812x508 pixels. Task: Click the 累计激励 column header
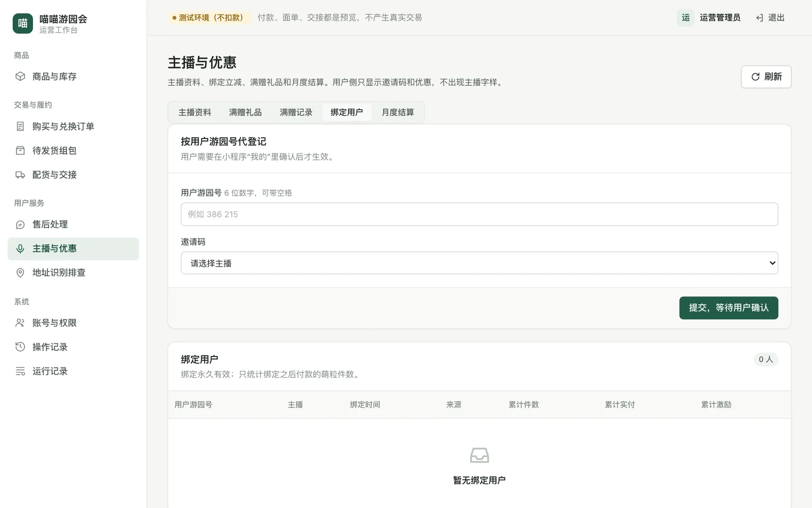716,405
